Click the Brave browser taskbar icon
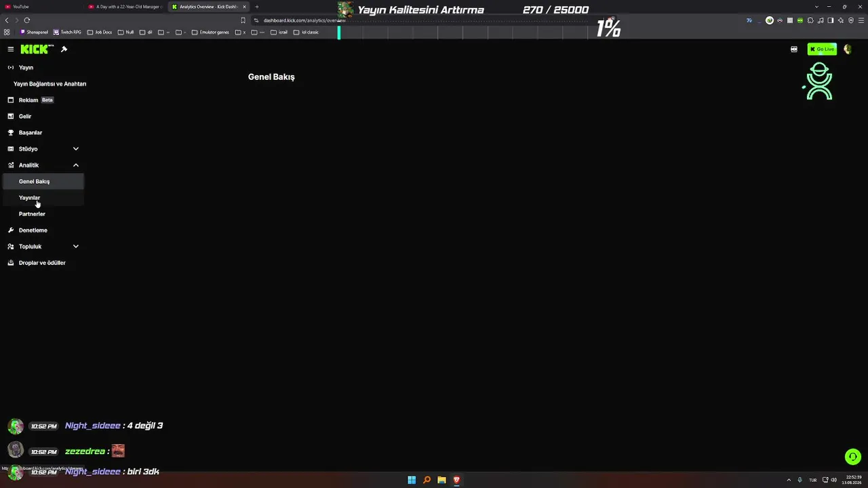 [x=456, y=480]
